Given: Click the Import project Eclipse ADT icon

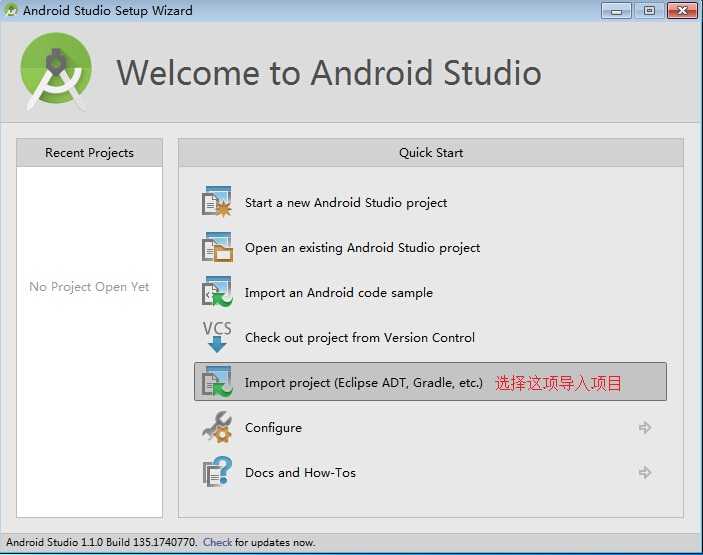Looking at the screenshot, I should click(x=217, y=382).
